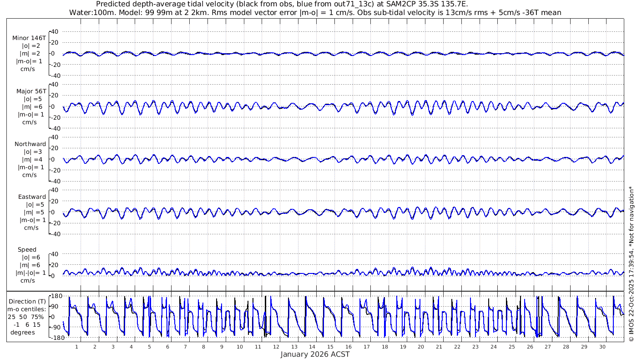The image size is (637, 364).
Task: Click the 'Eastward' panel label
Action: 32,197
